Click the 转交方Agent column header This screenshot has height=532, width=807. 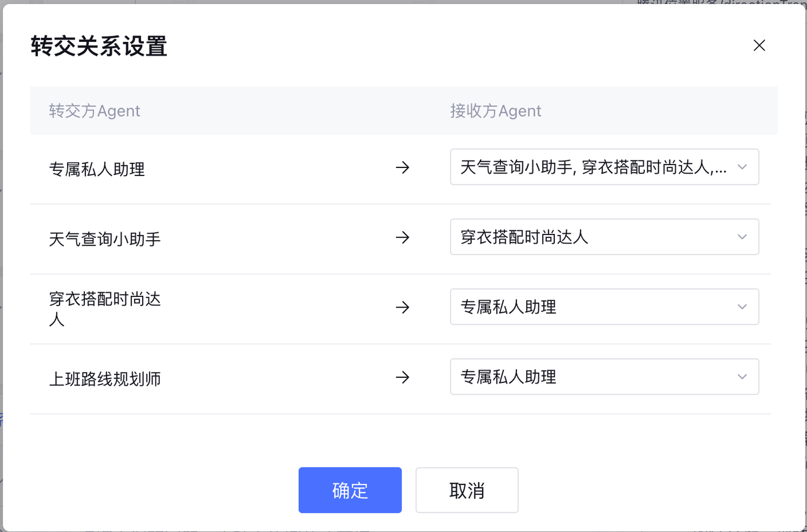click(x=94, y=111)
